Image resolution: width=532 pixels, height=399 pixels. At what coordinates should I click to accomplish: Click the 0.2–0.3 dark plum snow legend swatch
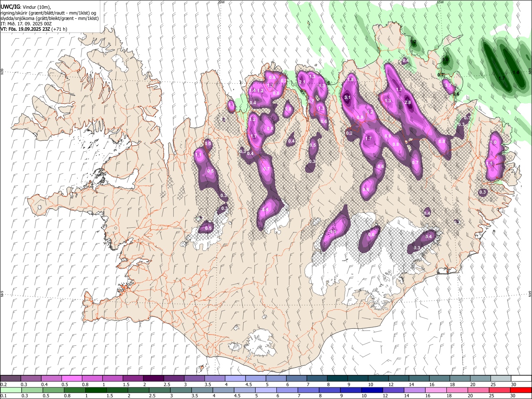10,378
